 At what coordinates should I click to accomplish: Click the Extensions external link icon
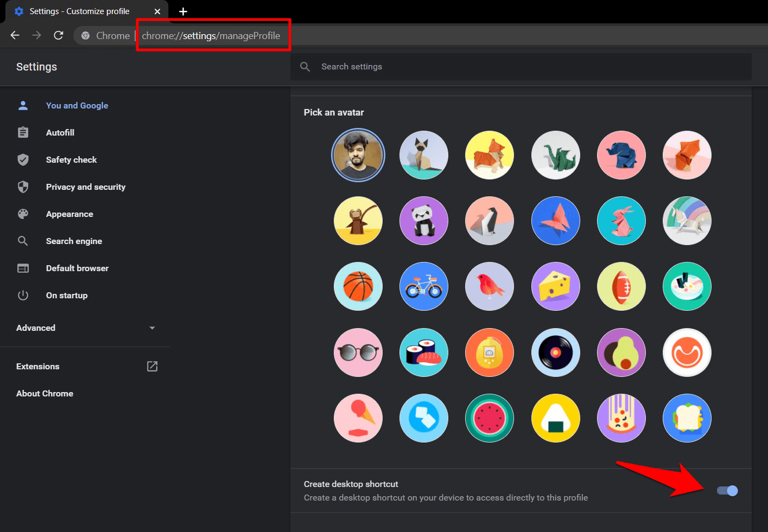152,367
